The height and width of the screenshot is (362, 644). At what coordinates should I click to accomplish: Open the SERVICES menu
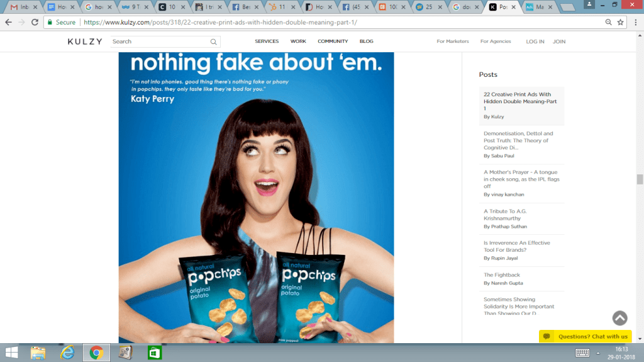(x=267, y=41)
